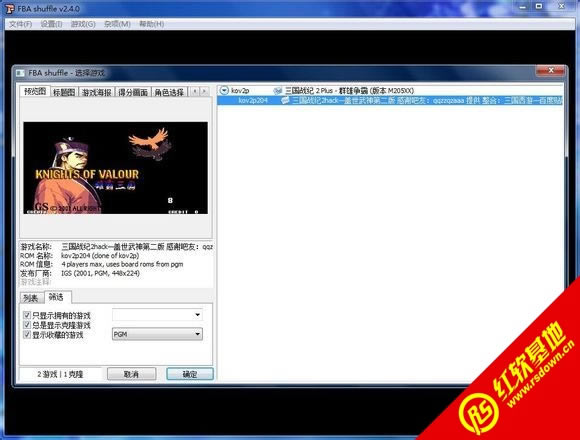Switch to the 标题图 tab
Screen dimensions: 580x440
[64, 92]
